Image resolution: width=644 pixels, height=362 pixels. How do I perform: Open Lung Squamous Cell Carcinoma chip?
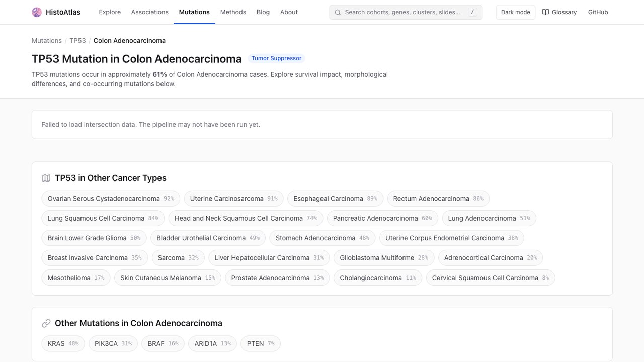click(103, 218)
